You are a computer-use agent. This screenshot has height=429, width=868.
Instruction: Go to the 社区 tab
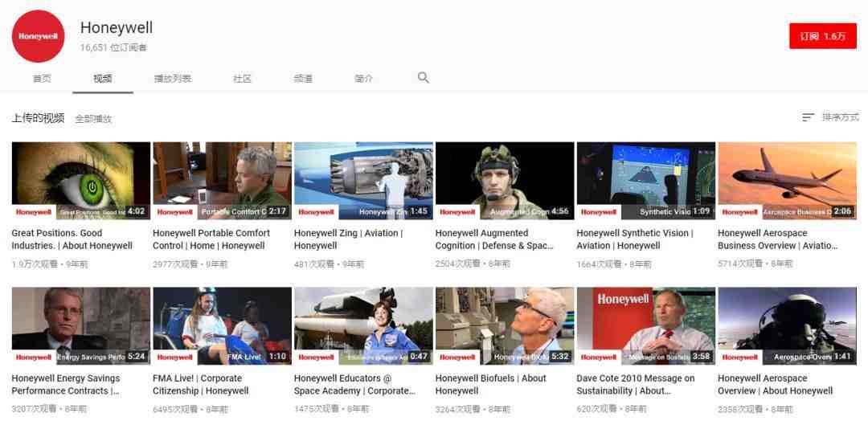pos(243,79)
